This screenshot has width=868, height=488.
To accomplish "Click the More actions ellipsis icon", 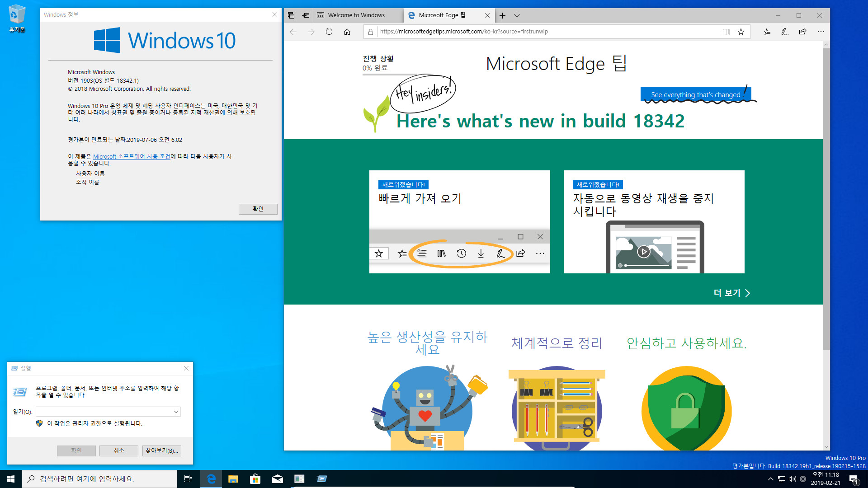I will tap(821, 32).
